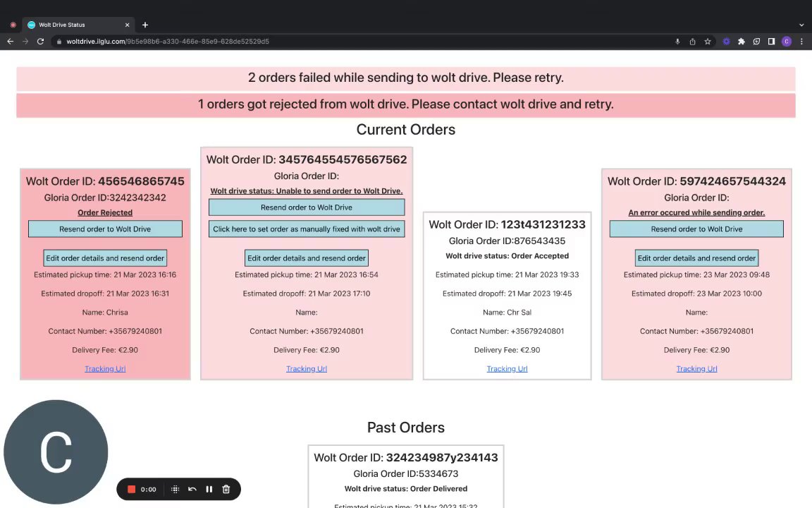Viewport: 812px width, 508px height.
Task: Click 'Estimated pickup time: 21 Mar 2023 19:33'
Action: pos(507,274)
